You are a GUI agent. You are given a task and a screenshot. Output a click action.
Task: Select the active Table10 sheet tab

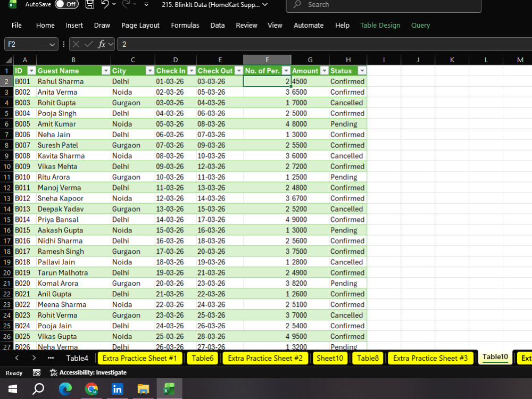click(495, 358)
